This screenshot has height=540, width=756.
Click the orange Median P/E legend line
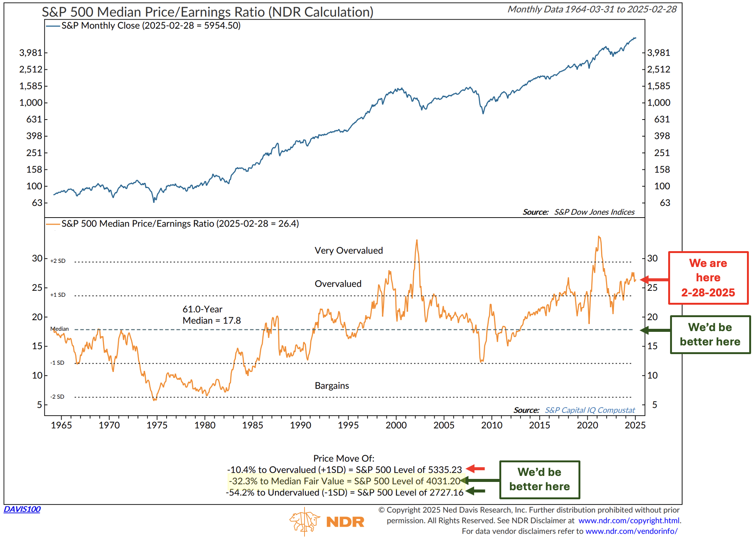(53, 224)
